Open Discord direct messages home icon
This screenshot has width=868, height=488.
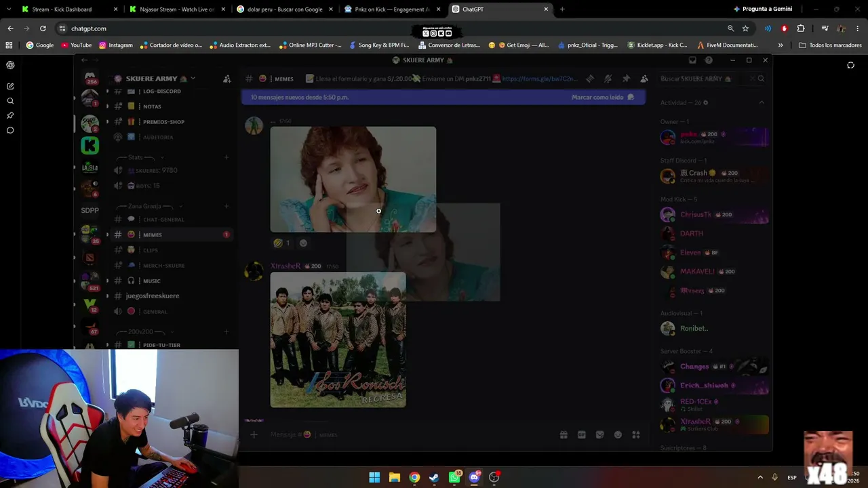tap(90, 78)
